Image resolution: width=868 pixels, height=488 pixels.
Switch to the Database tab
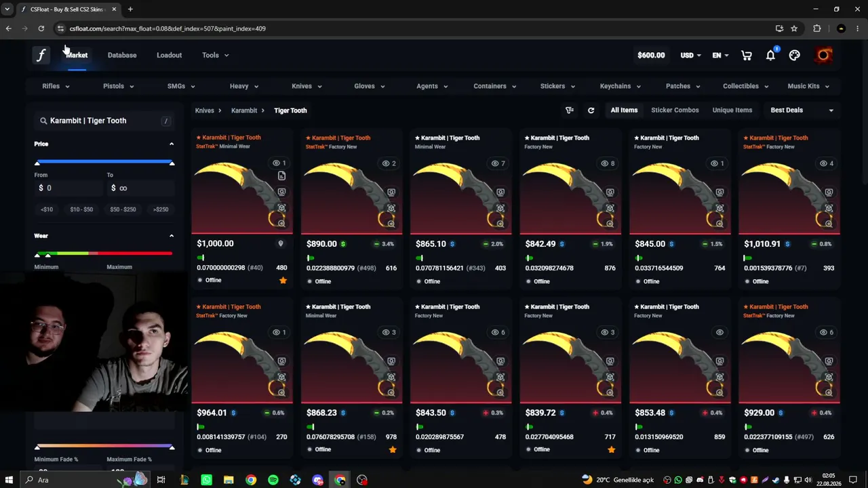(122, 56)
